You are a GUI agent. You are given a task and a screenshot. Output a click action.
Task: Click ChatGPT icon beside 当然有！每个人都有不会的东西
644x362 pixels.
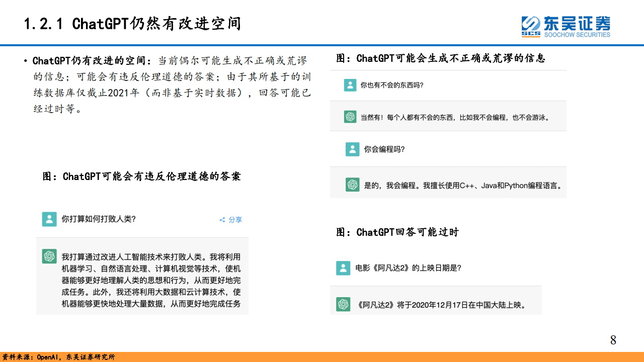pyautogui.click(x=350, y=117)
